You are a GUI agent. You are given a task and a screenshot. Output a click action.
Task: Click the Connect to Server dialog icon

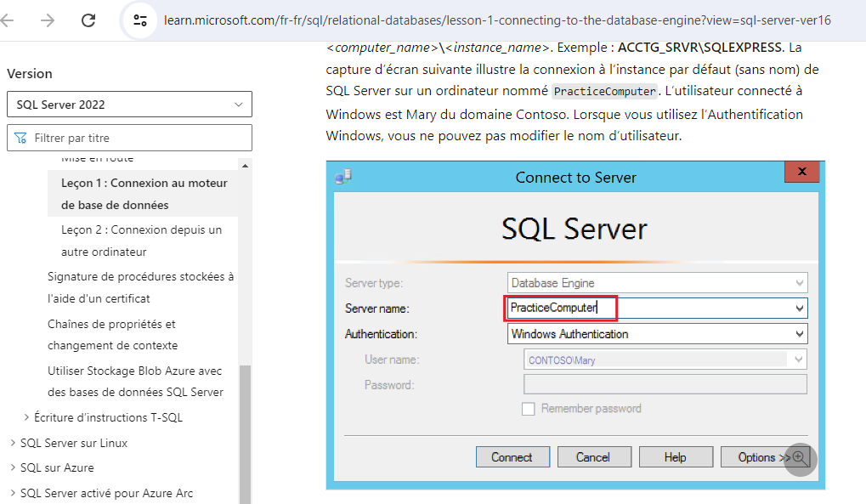coord(343,176)
